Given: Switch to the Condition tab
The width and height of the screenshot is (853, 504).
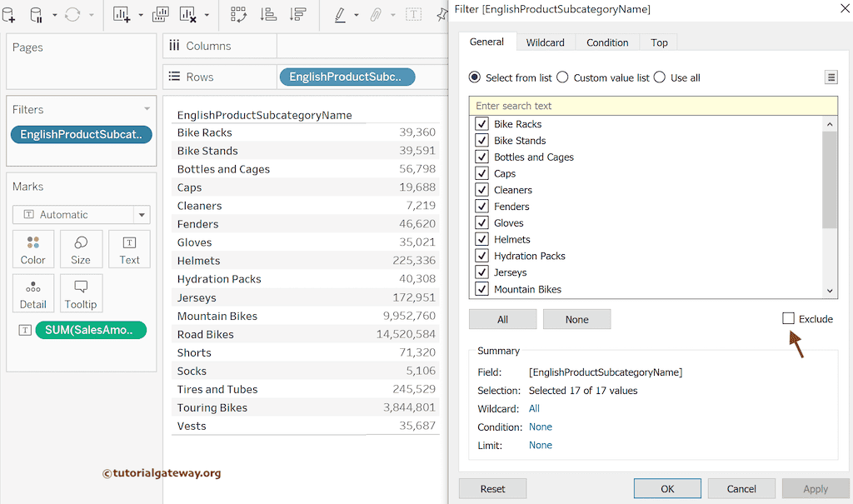Looking at the screenshot, I should click(607, 42).
